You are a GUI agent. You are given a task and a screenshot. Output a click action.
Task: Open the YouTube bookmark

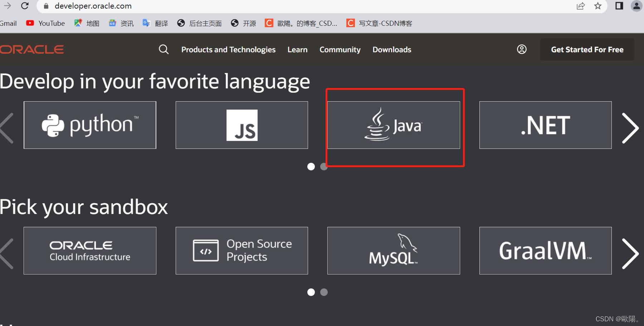coord(45,23)
